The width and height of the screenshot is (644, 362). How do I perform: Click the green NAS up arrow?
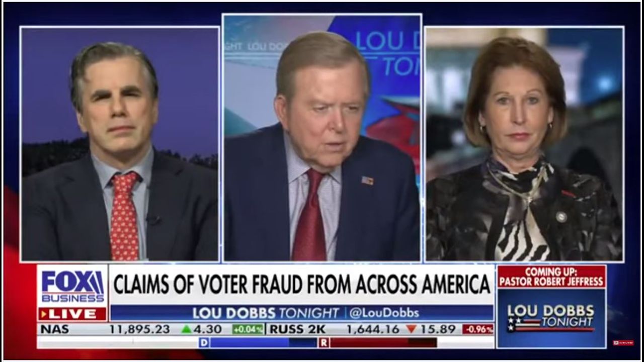coord(186,329)
